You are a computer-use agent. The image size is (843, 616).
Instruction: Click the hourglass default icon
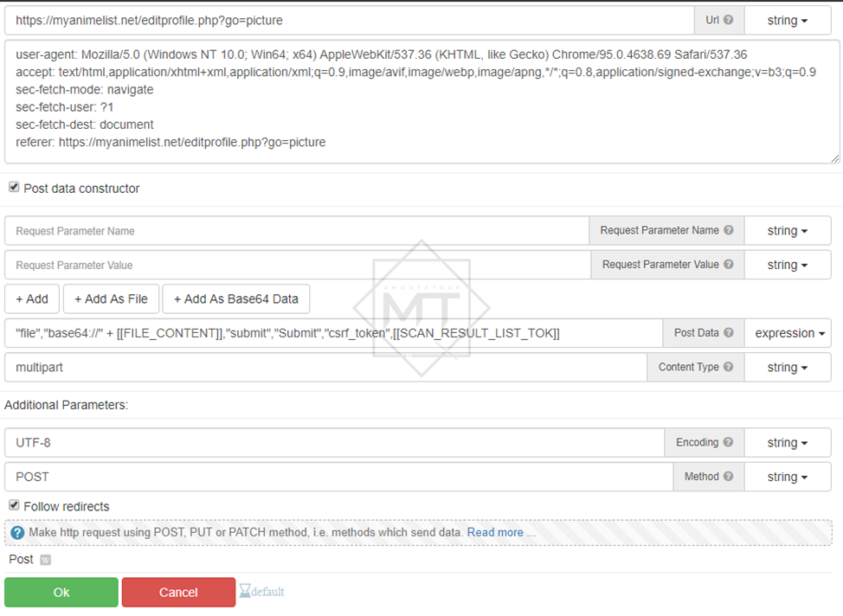pos(245,592)
